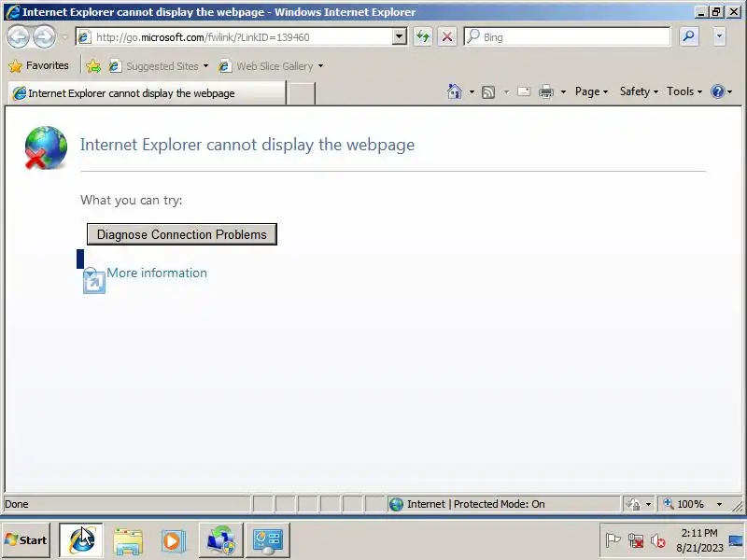Expand the zoom level dropdown arrow
Image resolution: width=747 pixels, height=560 pixels.
(719, 504)
